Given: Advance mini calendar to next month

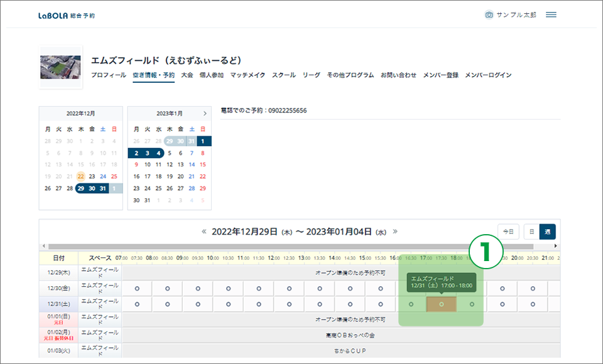Looking at the screenshot, I should (x=205, y=114).
